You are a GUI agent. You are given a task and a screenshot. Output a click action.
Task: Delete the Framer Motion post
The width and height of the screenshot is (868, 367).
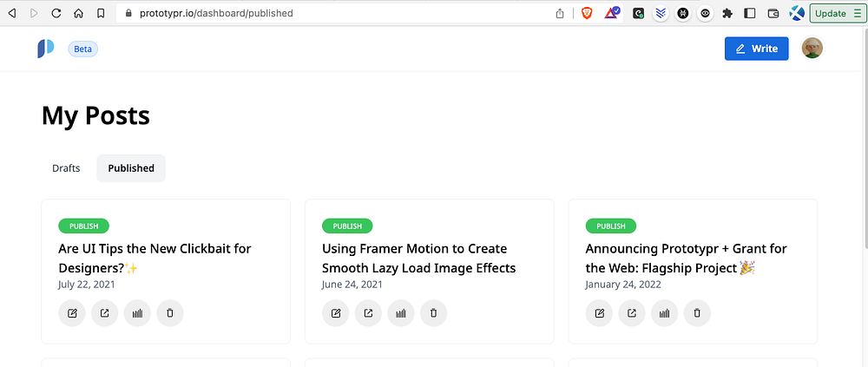coord(434,313)
